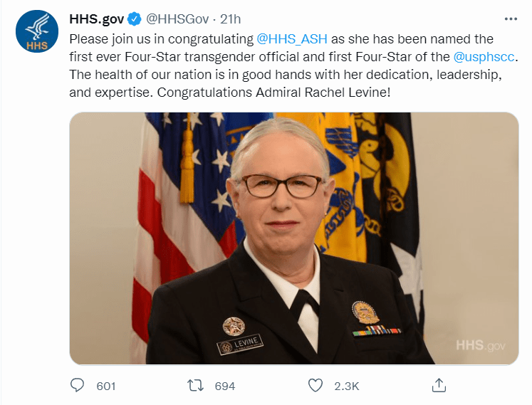The image size is (532, 405).
Task: Click the LEVINE name tag in photo
Action: click(240, 344)
